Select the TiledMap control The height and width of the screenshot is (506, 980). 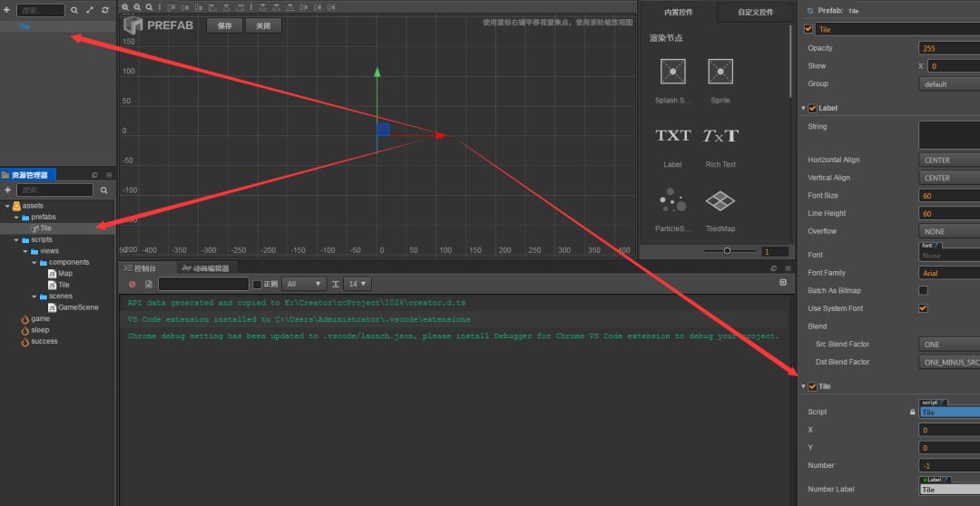[x=720, y=200]
